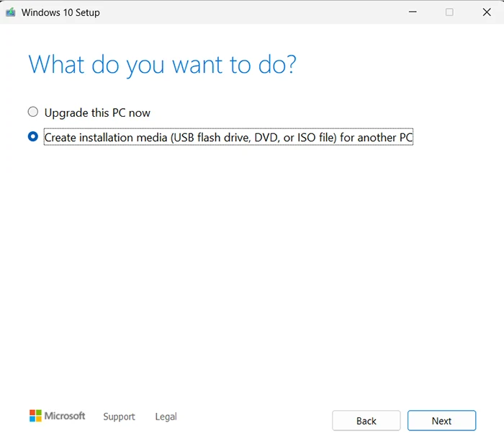
Task: Click the Windows 10 Setup title text
Action: click(60, 12)
